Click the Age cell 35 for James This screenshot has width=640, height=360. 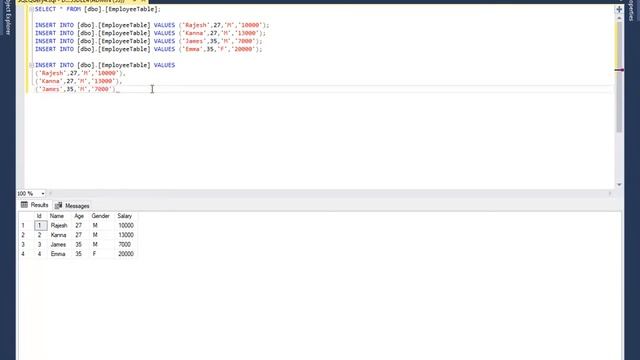click(79, 244)
